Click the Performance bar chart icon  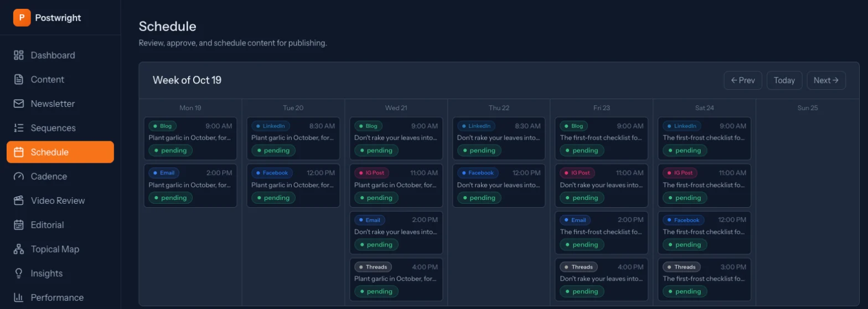point(19,297)
